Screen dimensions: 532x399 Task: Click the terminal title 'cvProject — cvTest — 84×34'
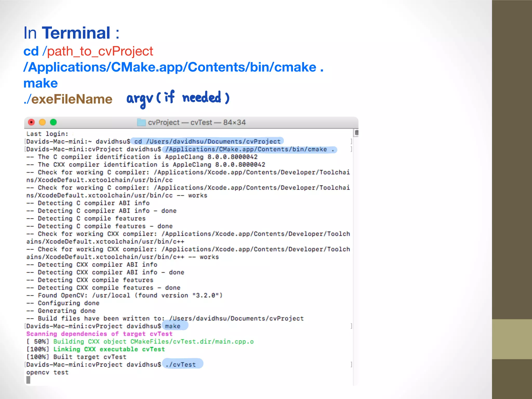tap(197, 122)
